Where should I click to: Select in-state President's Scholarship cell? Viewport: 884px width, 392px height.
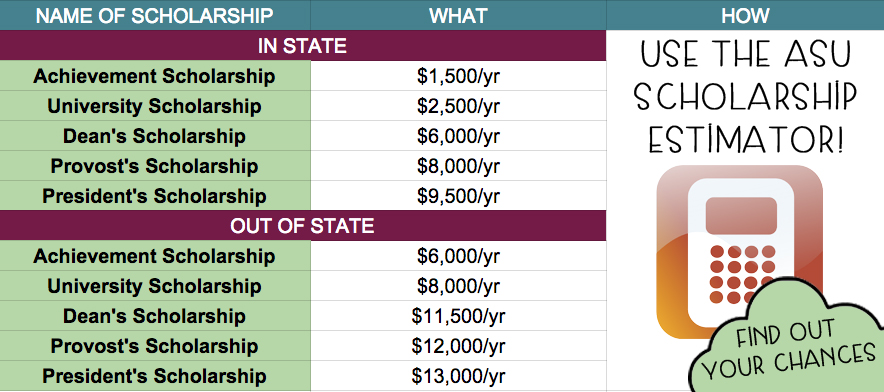coord(155,196)
